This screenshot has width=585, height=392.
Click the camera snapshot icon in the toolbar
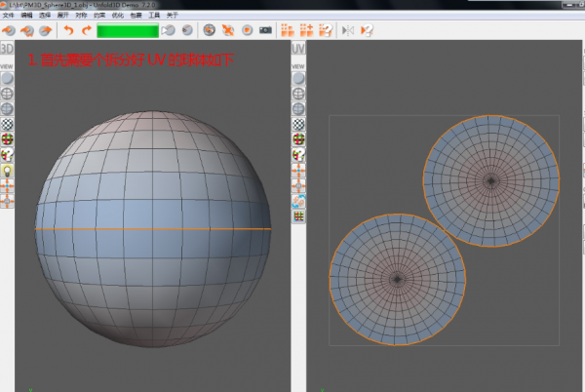(x=265, y=31)
